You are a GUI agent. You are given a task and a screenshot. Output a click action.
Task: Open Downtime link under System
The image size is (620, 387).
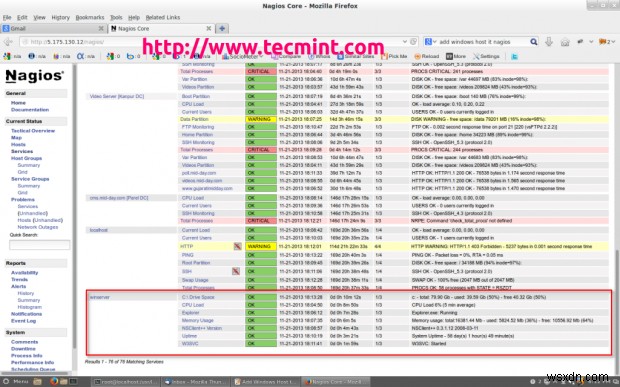(x=23, y=349)
